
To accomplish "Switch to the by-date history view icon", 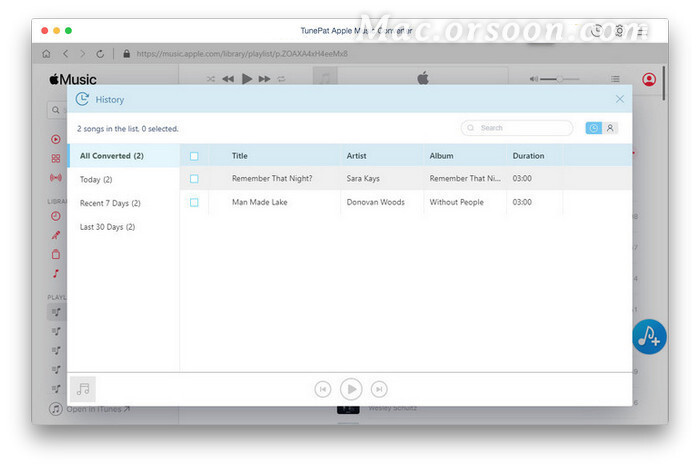I will pyautogui.click(x=594, y=128).
